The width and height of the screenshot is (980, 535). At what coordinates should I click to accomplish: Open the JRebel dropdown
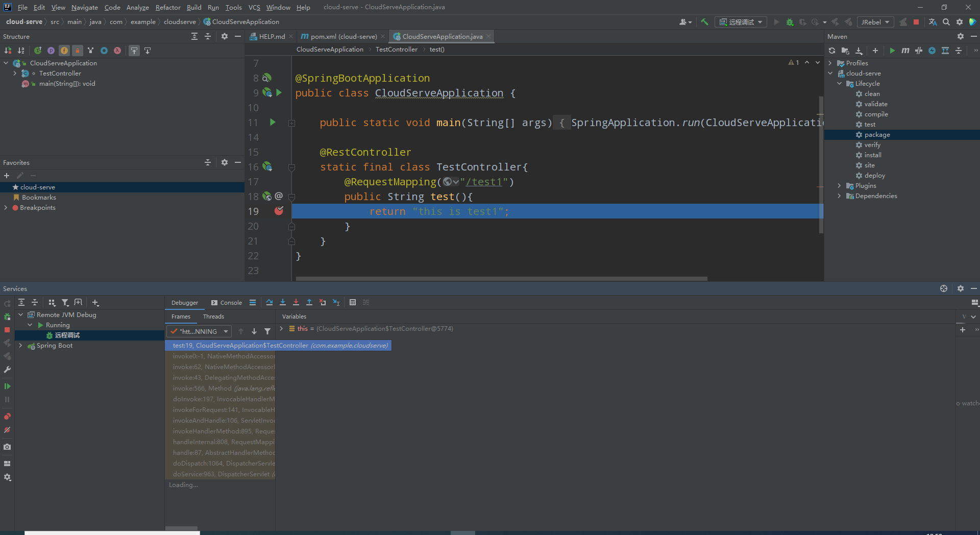tap(875, 22)
